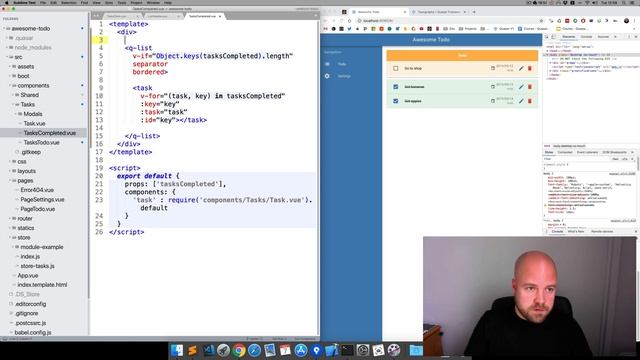Open the Project menu in Sublime Text
The image size is (640, 360).
click(x=136, y=2)
